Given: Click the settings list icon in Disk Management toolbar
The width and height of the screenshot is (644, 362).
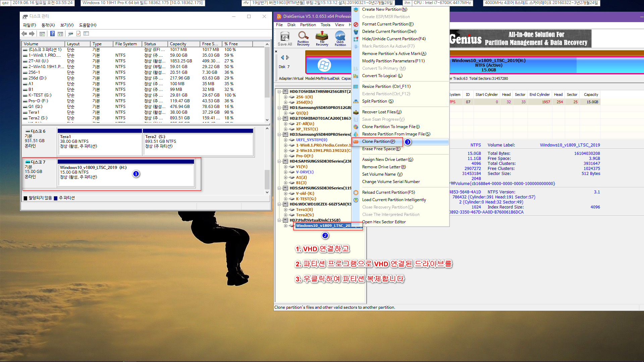Looking at the screenshot, I should 86,34.
